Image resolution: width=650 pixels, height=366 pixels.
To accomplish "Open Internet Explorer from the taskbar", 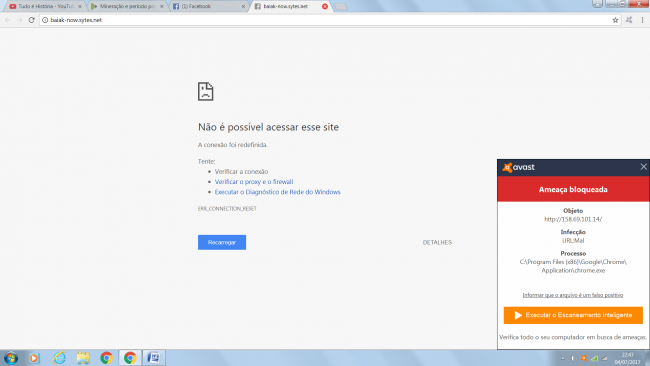I will 59,358.
